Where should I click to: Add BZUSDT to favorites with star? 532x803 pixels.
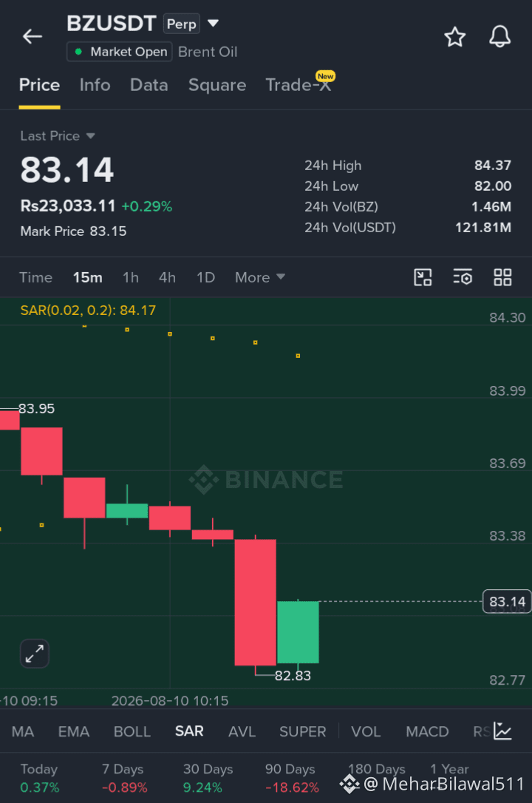[x=454, y=37]
